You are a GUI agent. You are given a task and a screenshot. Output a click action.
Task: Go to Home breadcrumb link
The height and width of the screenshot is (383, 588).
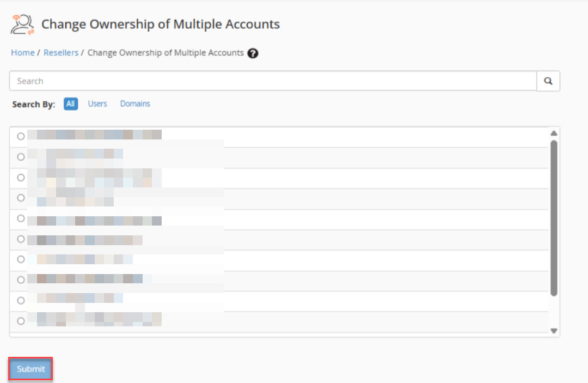[23, 53]
